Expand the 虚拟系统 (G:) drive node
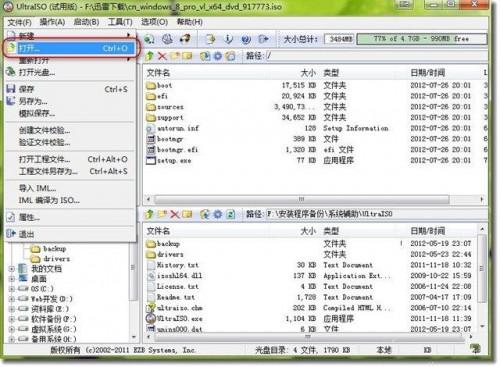Viewport: 500px width, 367px height. tap(12, 329)
